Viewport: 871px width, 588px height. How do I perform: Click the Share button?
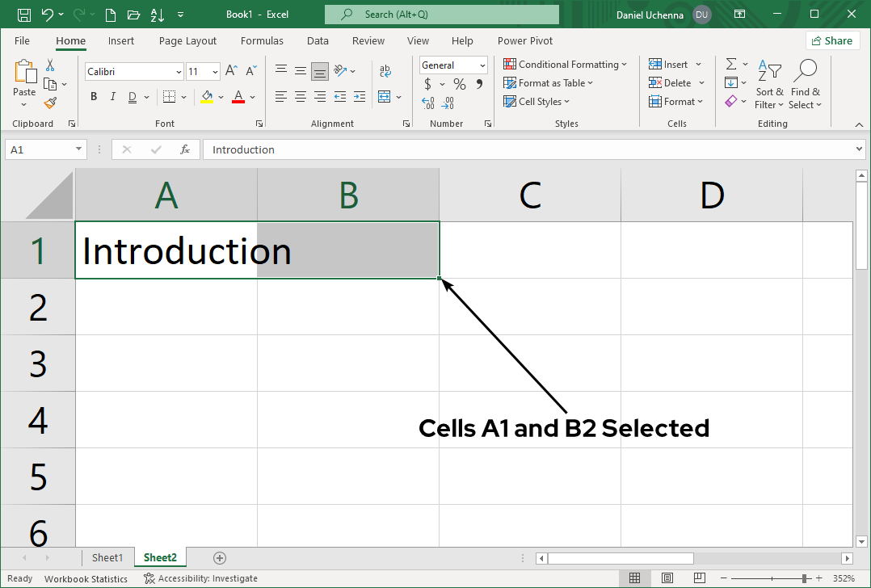click(832, 40)
